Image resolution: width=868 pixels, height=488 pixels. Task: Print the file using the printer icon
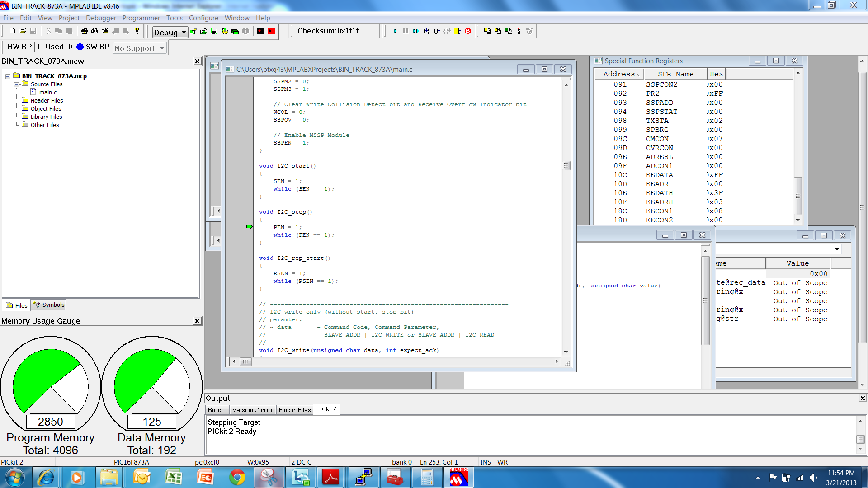tap(84, 31)
